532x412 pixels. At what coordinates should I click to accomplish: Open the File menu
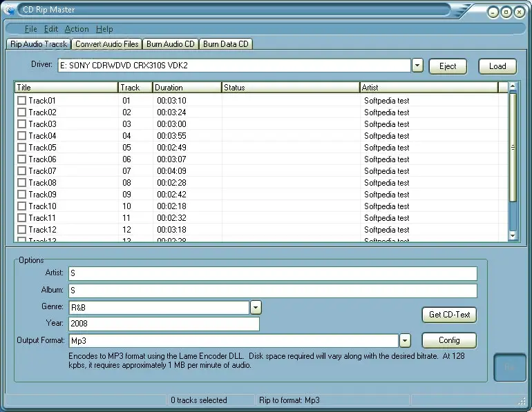point(31,29)
